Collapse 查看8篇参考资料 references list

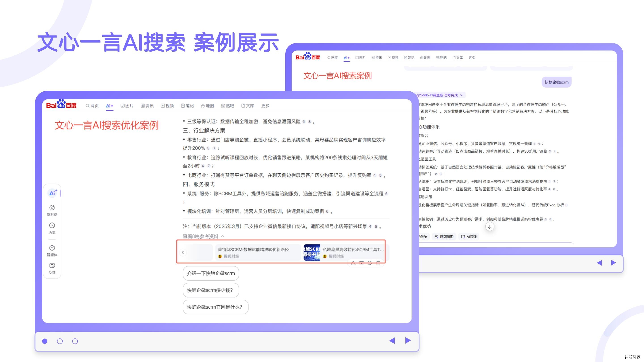click(x=203, y=236)
